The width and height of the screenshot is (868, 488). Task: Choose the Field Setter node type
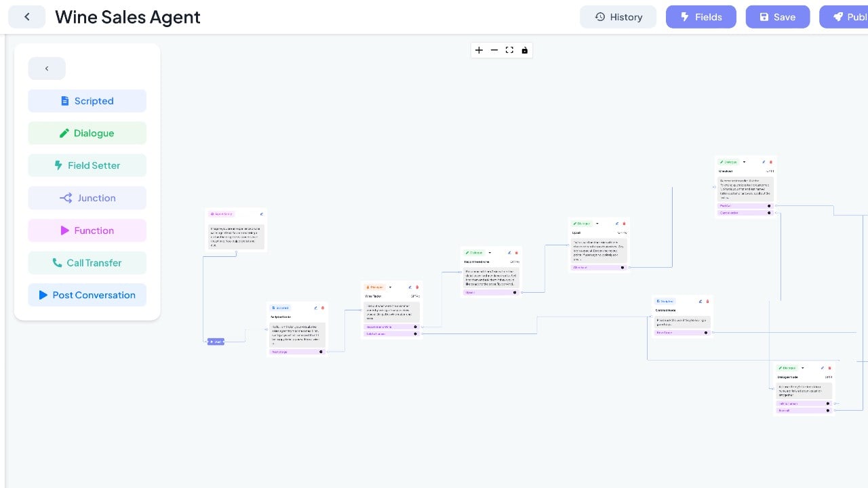coord(87,165)
